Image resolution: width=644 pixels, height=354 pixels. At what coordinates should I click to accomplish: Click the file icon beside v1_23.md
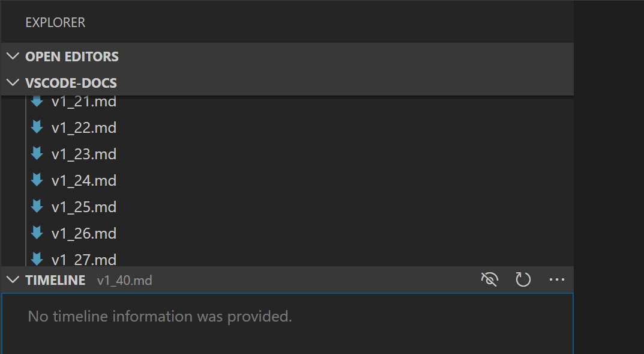coord(37,154)
